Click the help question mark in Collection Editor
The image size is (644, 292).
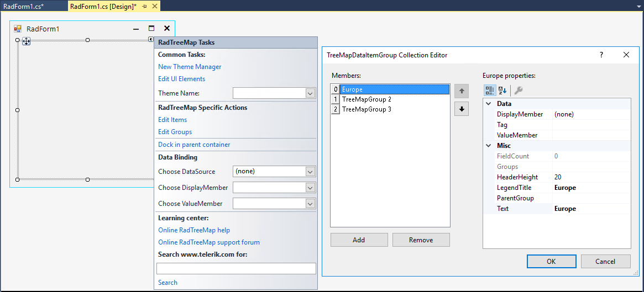601,55
